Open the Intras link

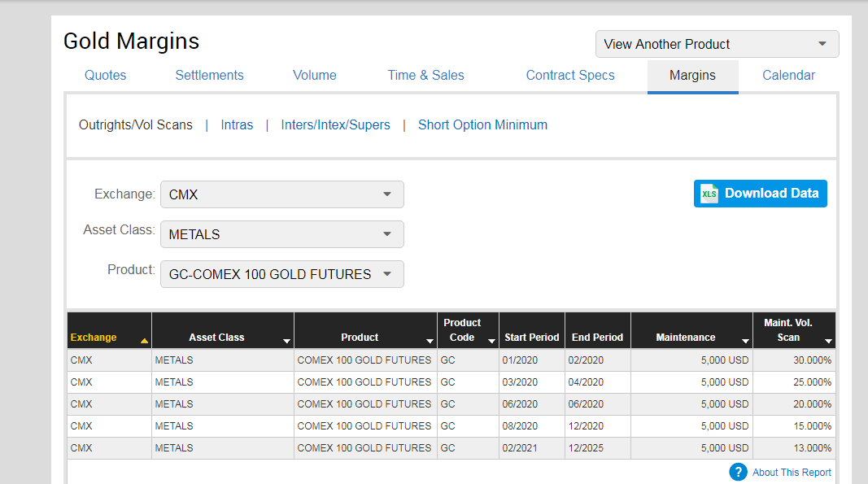[237, 125]
